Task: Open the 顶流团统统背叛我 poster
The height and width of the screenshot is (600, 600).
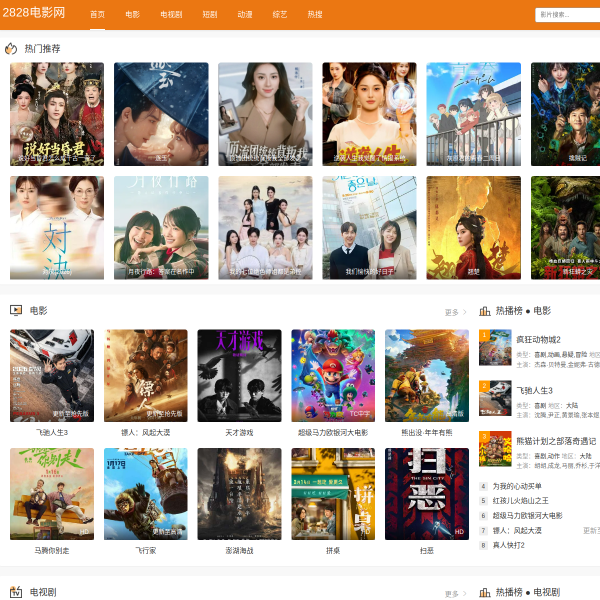Action: pos(265,114)
